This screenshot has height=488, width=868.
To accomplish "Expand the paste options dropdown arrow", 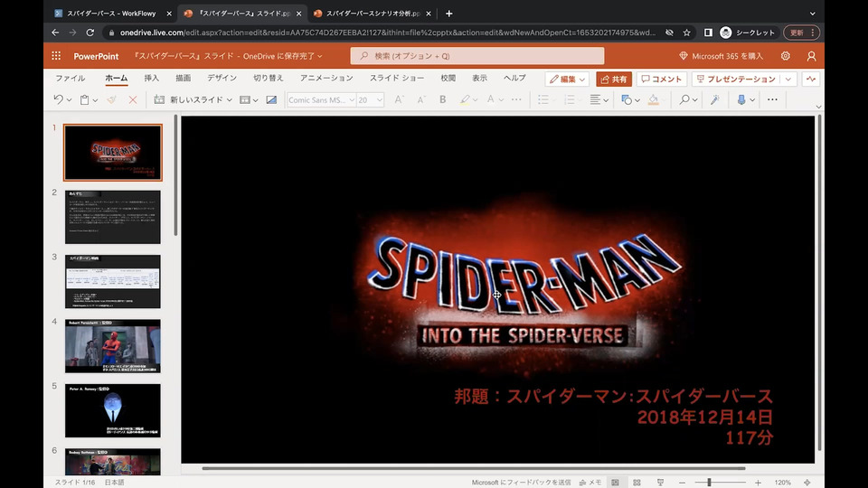I will (95, 100).
